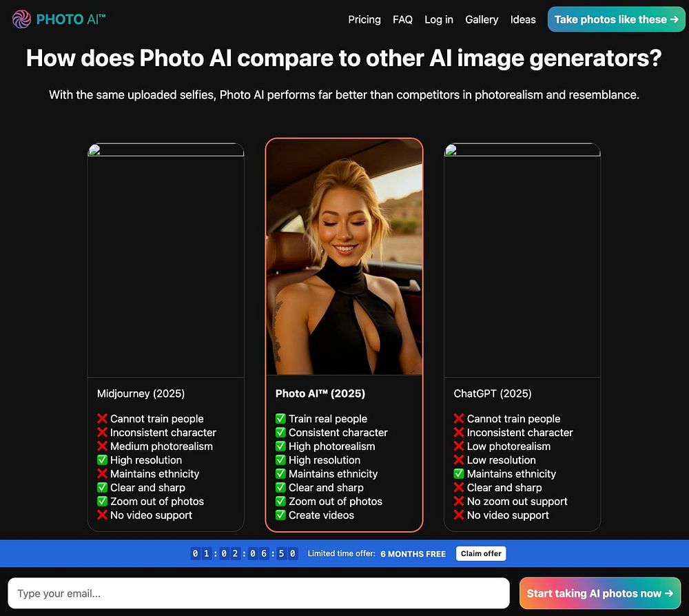
Task: Click green check beside Midjourney "Zoom out of photos"
Action: coord(102,501)
